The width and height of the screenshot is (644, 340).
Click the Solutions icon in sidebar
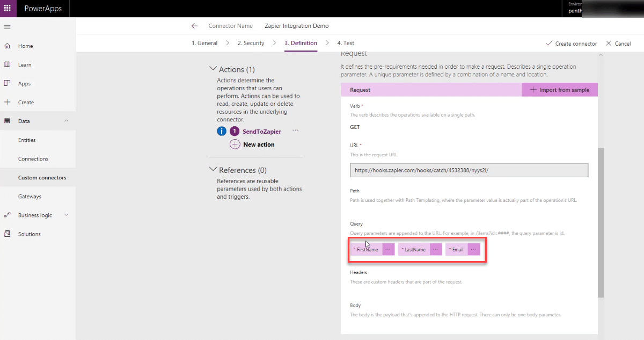click(x=7, y=234)
